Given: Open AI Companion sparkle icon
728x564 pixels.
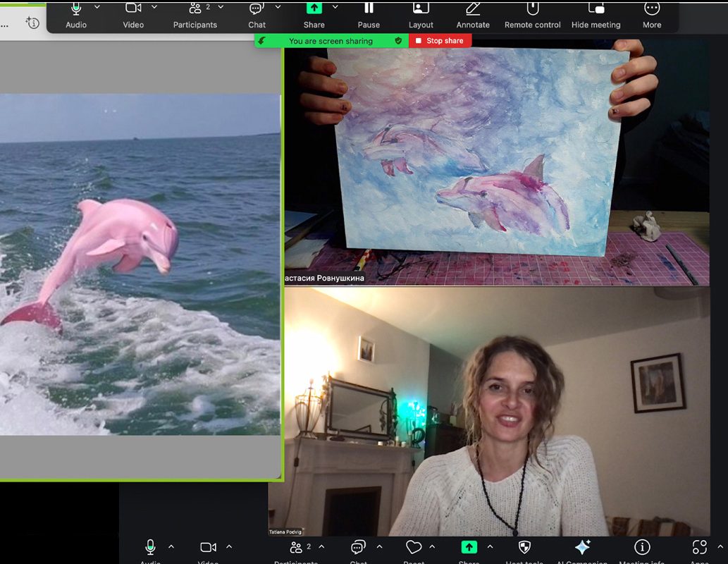Looking at the screenshot, I should click(x=582, y=548).
